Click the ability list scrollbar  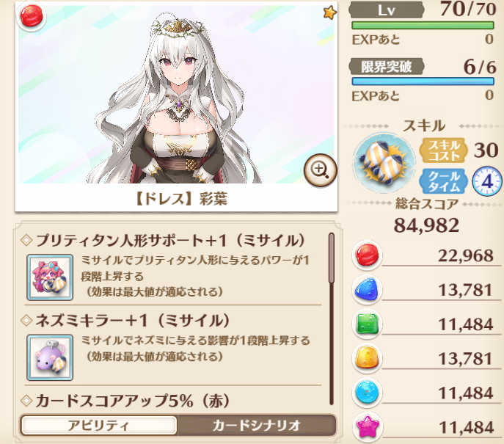[x=332, y=319]
